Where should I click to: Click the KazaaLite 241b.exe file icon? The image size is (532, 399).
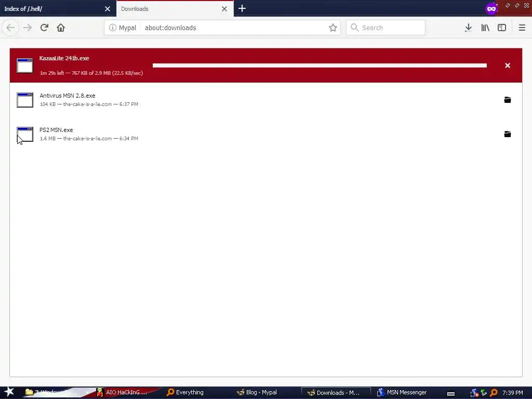(x=25, y=65)
